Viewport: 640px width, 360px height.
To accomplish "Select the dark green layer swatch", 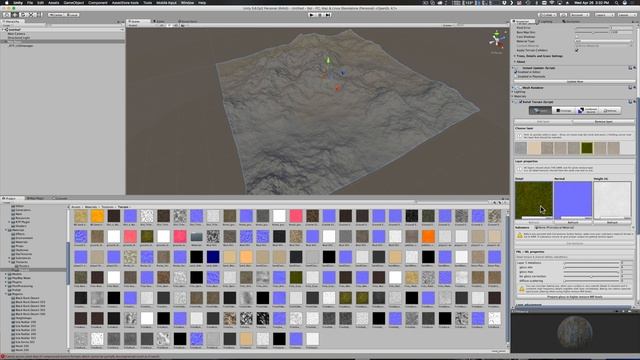I will 587,148.
